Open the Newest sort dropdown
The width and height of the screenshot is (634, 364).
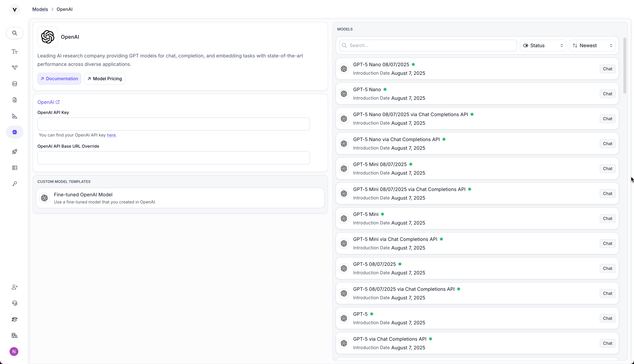click(592, 45)
